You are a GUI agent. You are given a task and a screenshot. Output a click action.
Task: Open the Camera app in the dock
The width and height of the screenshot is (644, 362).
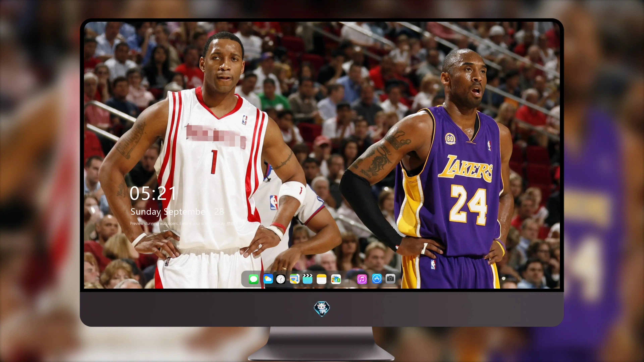coord(390,279)
